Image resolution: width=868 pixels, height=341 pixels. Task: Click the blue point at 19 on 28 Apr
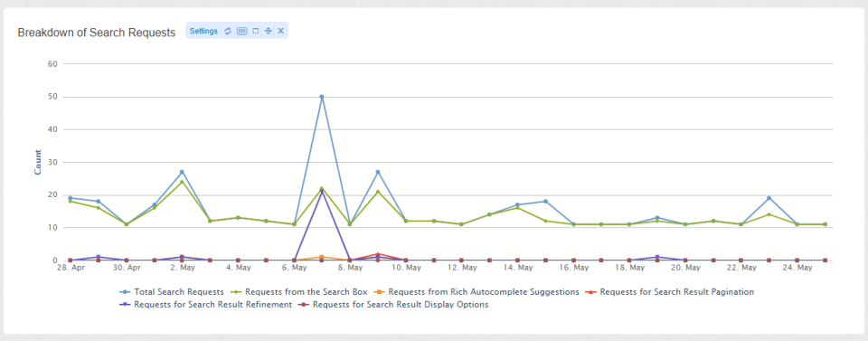(70, 198)
